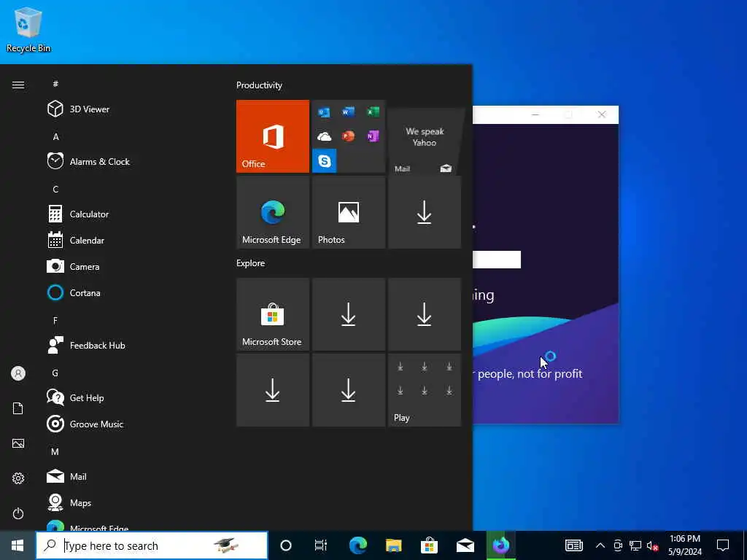Open the 1:06 PM clock and date
The height and width of the screenshot is (560, 747).
(685, 545)
